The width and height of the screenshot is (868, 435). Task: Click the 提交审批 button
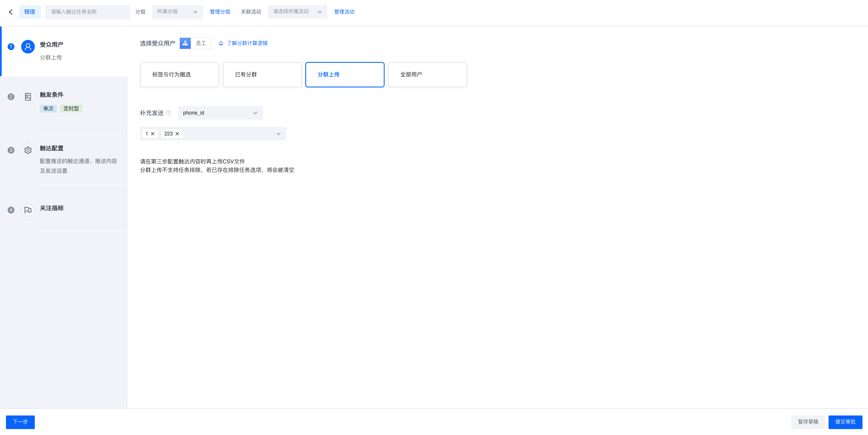pos(845,422)
